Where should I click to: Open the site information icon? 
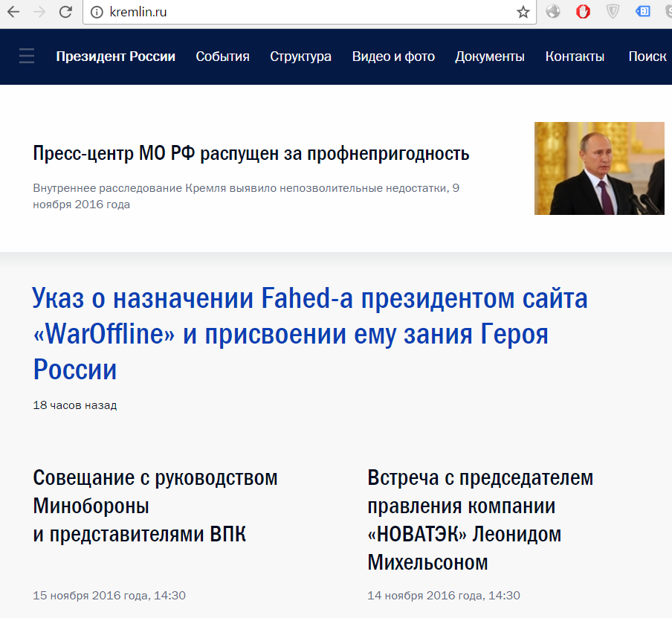pos(96,12)
